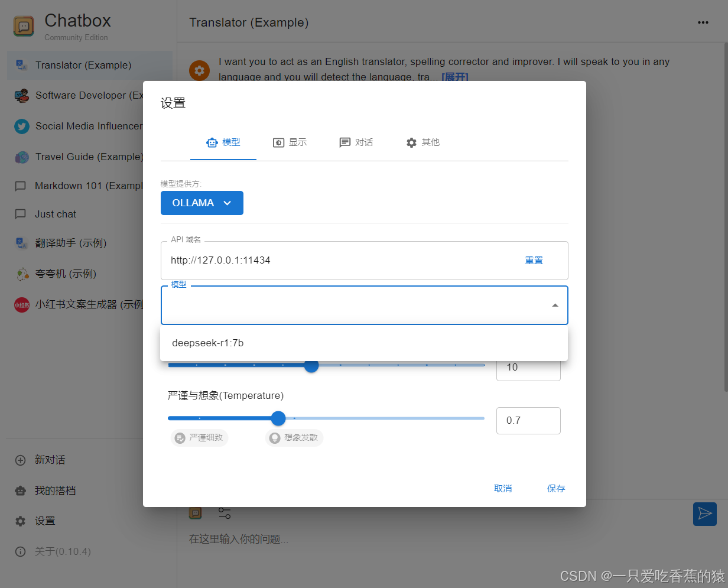728x588 pixels.
Task: Click the Travel Guide globe icon
Action: point(21,157)
